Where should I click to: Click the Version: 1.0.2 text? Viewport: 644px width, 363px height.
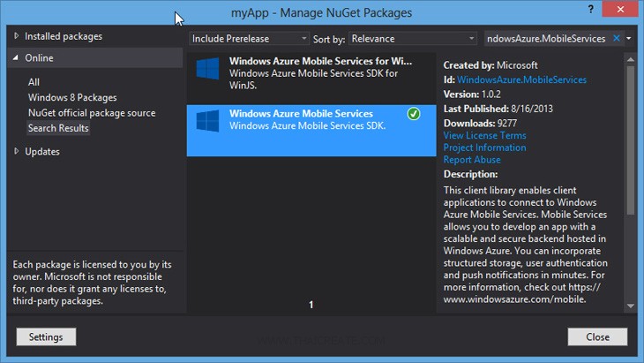tap(472, 95)
